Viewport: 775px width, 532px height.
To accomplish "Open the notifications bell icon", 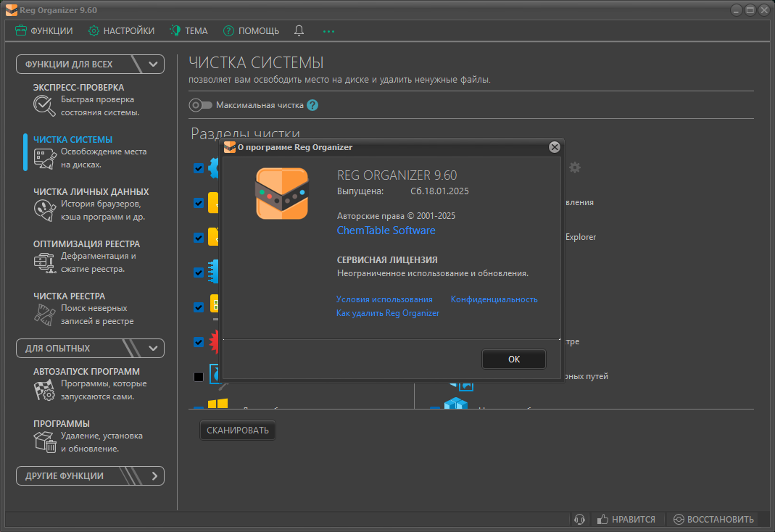I will pos(299,30).
